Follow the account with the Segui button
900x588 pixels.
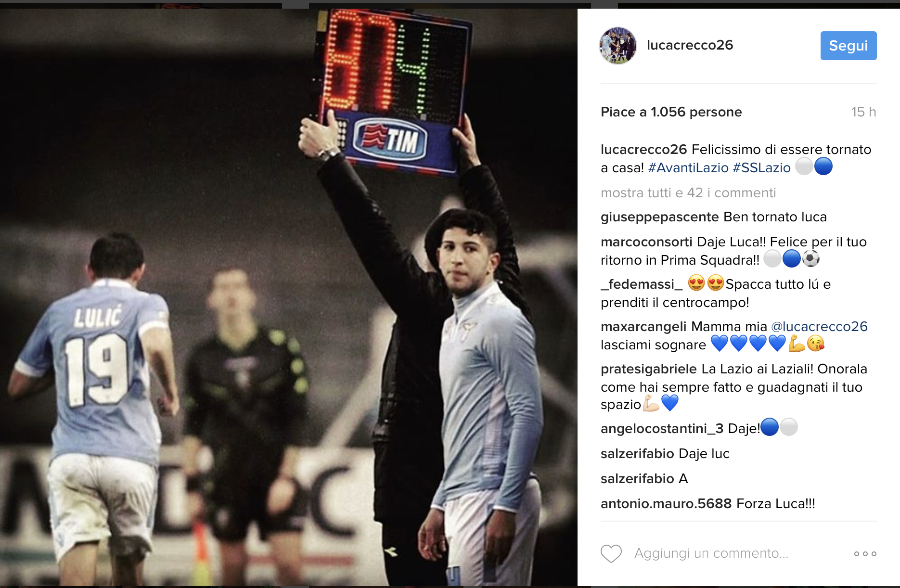(x=849, y=46)
